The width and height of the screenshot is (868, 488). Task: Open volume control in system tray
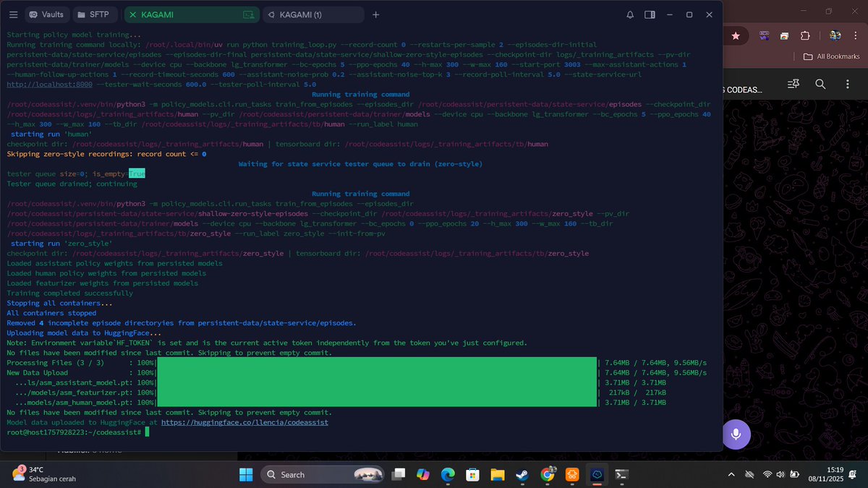(x=782, y=474)
